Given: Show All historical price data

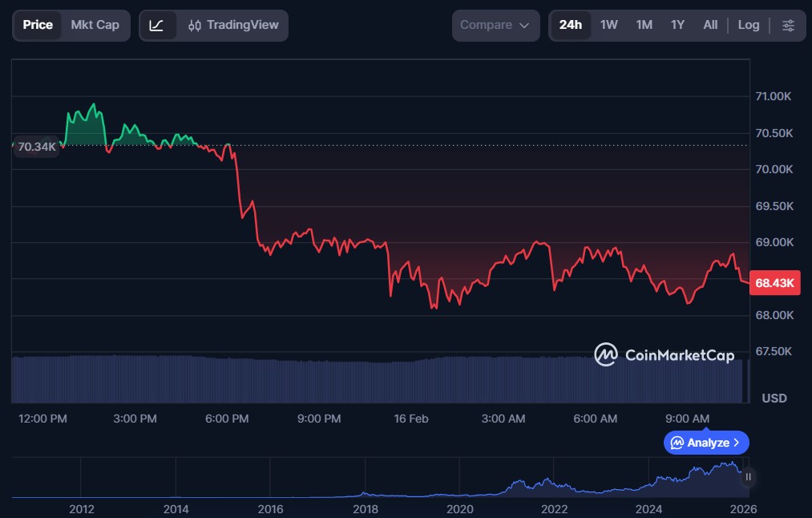Looking at the screenshot, I should tap(710, 26).
